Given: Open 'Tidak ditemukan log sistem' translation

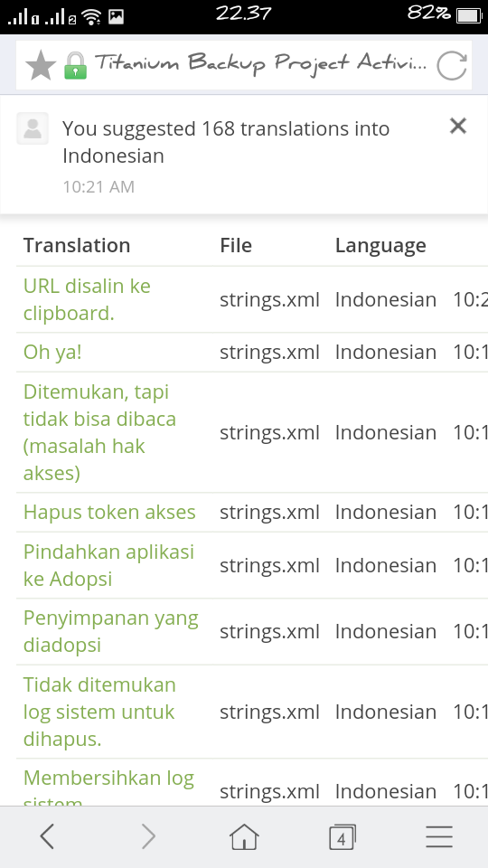Looking at the screenshot, I should click(x=99, y=712).
